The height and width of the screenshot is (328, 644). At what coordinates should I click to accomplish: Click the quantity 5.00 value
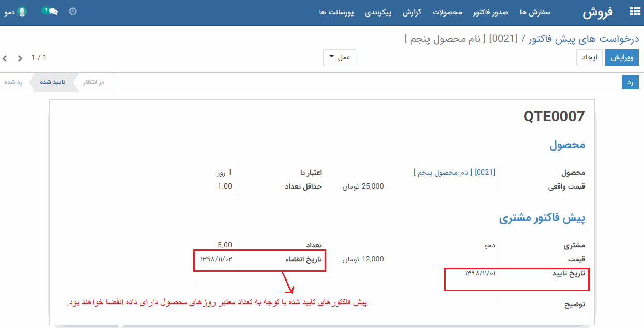click(225, 245)
